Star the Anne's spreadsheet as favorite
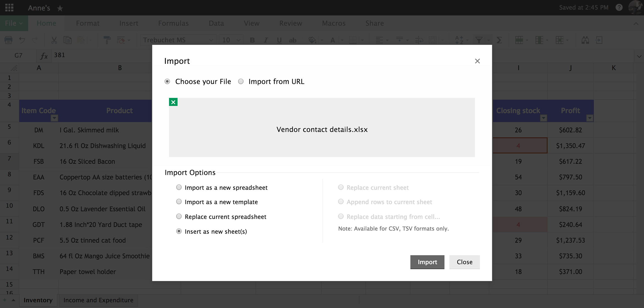This screenshot has height=308, width=644. pyautogui.click(x=60, y=8)
